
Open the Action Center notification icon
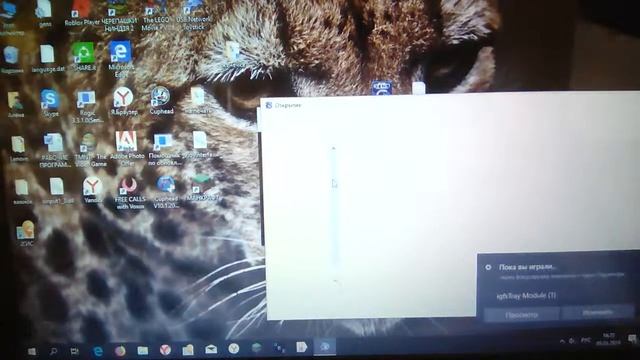pyautogui.click(x=632, y=338)
